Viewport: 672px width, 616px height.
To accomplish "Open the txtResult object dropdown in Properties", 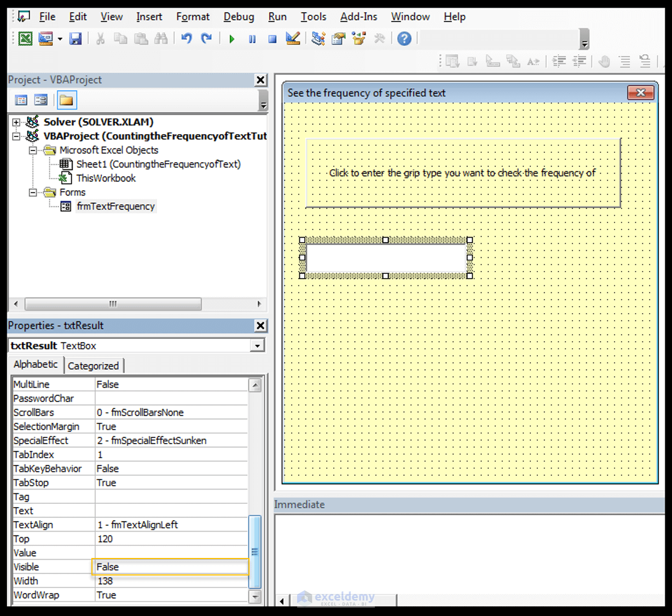I will (257, 346).
